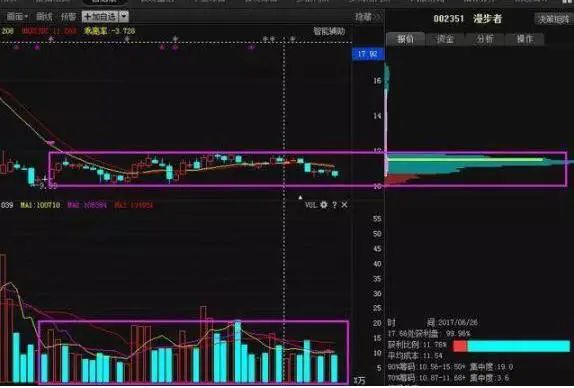574x388 pixels.
Task: Click the red-cyan profit ratio bar
Action: point(511,346)
